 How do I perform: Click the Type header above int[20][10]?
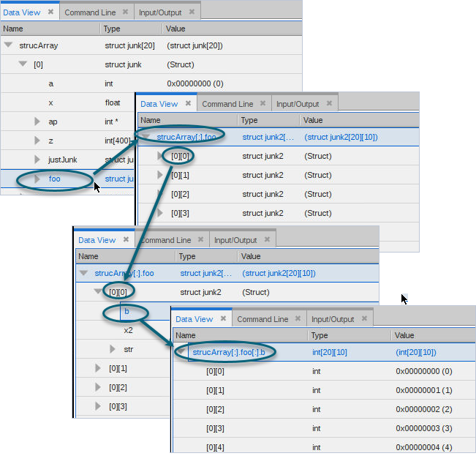pyautogui.click(x=320, y=335)
